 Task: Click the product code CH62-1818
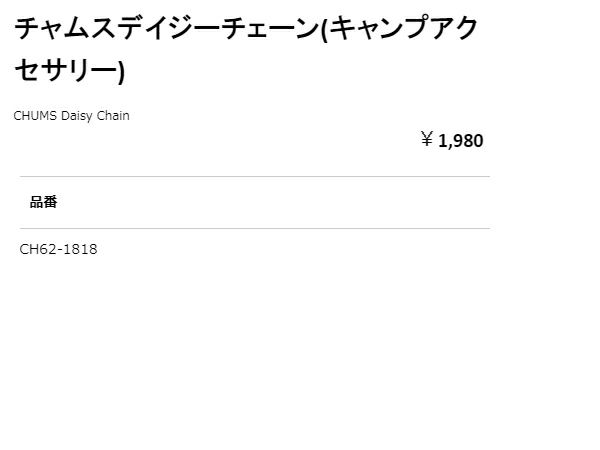tap(59, 249)
